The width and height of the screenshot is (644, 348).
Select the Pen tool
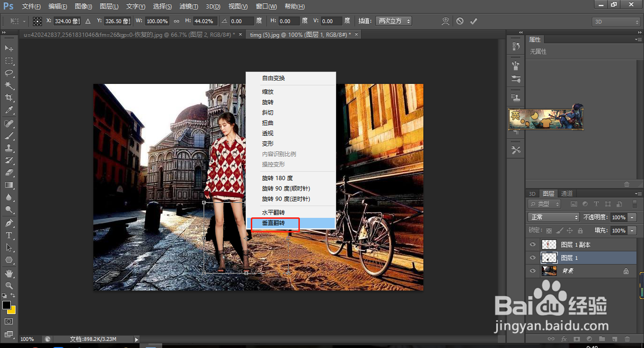(9, 223)
